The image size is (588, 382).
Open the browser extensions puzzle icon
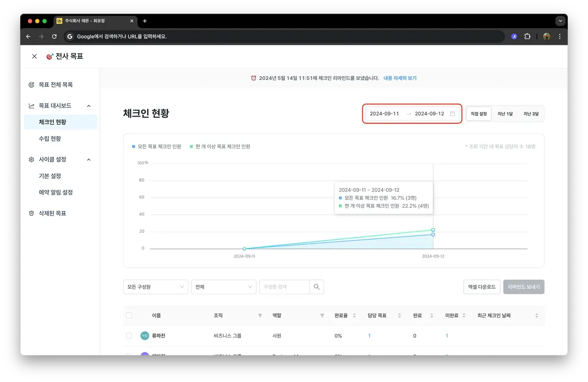527,37
